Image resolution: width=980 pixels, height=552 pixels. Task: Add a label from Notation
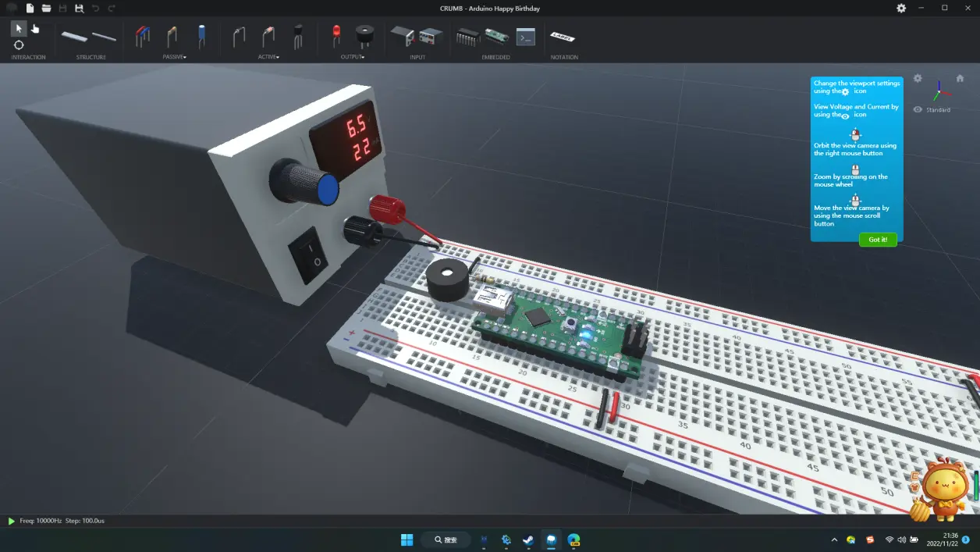pos(563,36)
